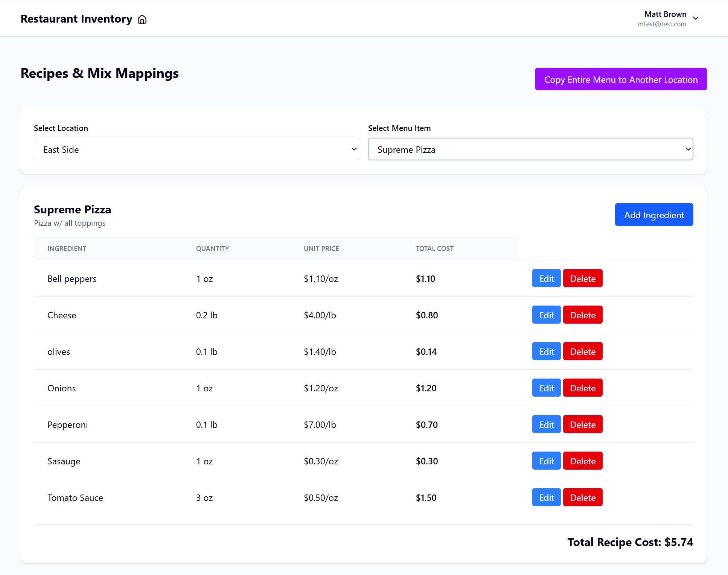Edit the Tomato Sauce ingredient

(546, 497)
